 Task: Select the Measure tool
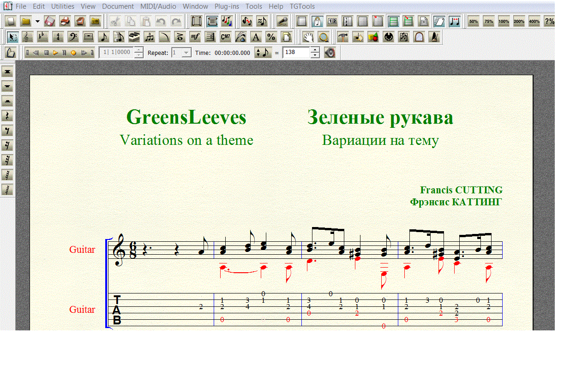coord(89,37)
